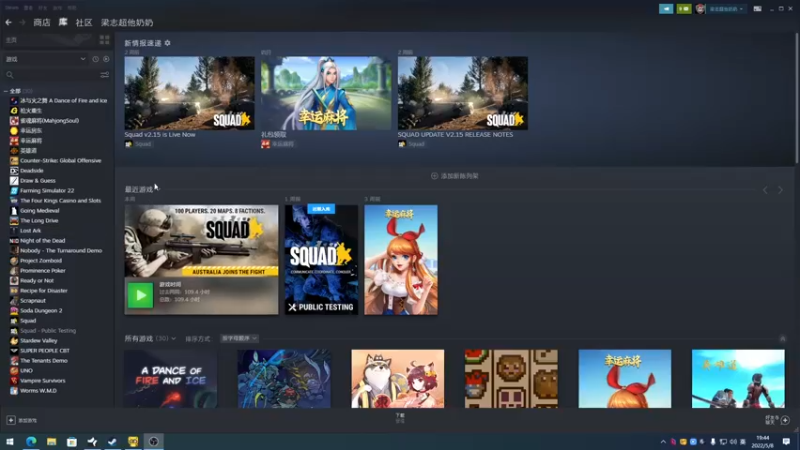Viewport: 800px width, 450px height.
Task: Open the 幸运麻将 news card
Action: [x=326, y=93]
